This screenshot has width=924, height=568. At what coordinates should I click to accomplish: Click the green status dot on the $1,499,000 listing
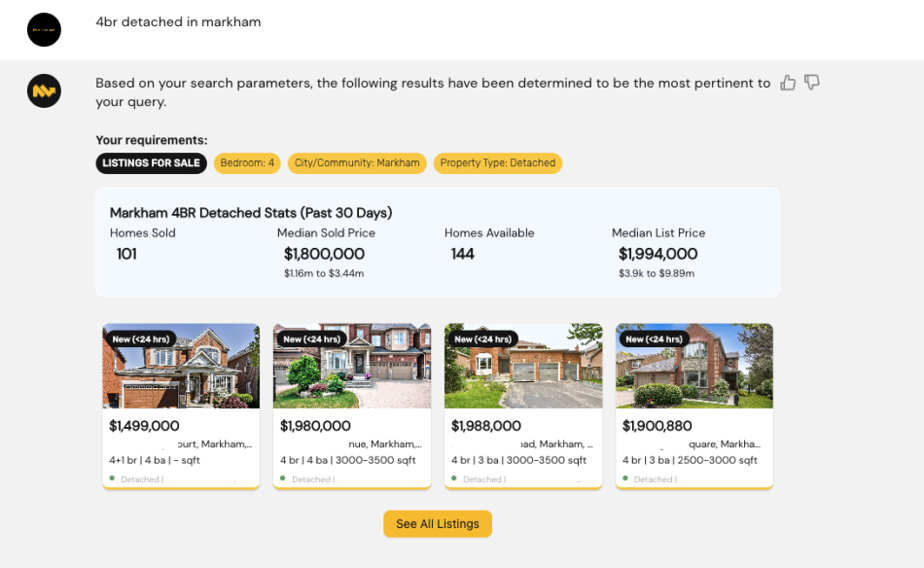tap(115, 479)
